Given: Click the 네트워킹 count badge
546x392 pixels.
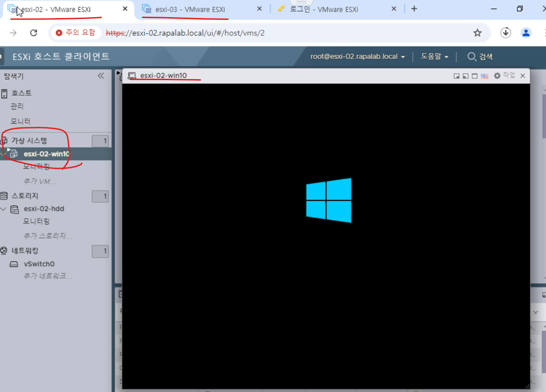Looking at the screenshot, I should [x=100, y=251].
